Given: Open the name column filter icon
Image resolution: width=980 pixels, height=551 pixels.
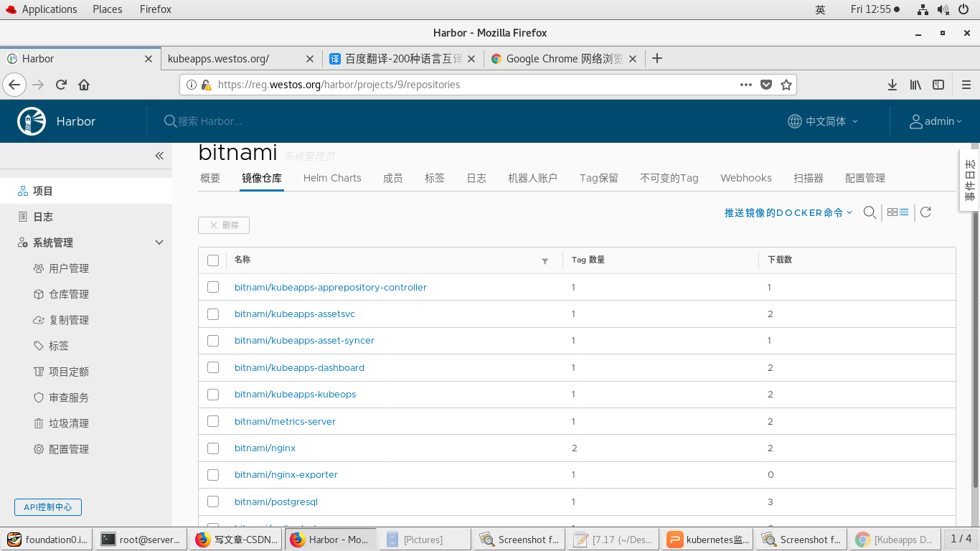Looking at the screenshot, I should click(x=545, y=261).
